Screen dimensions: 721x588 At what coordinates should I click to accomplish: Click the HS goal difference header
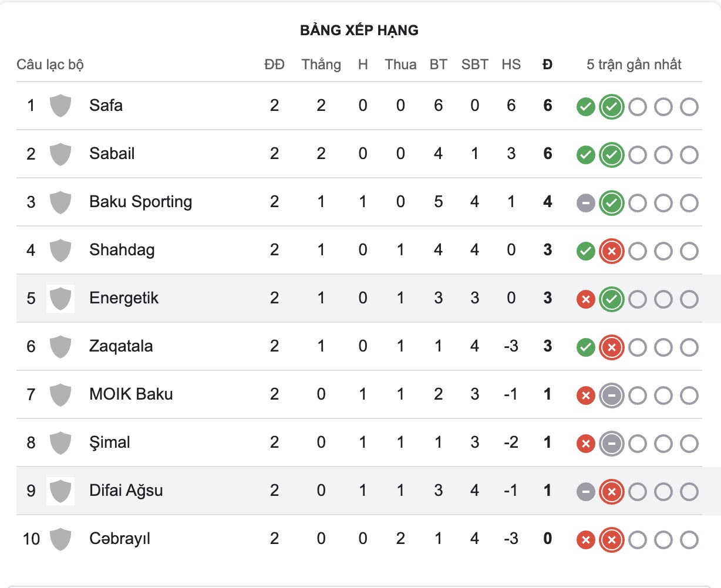(511, 65)
